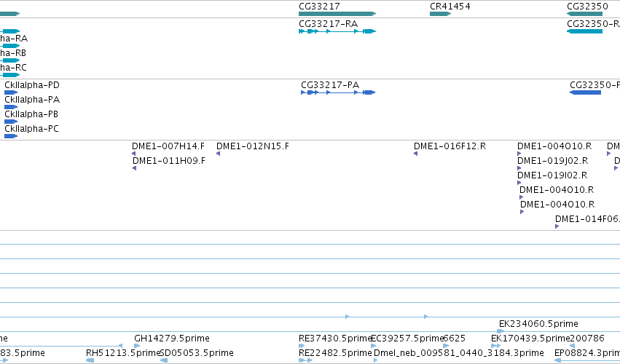Image resolution: width=620 pixels, height=364 pixels.
Task: Select the DME1-019J02.R label
Action: [x=552, y=161]
